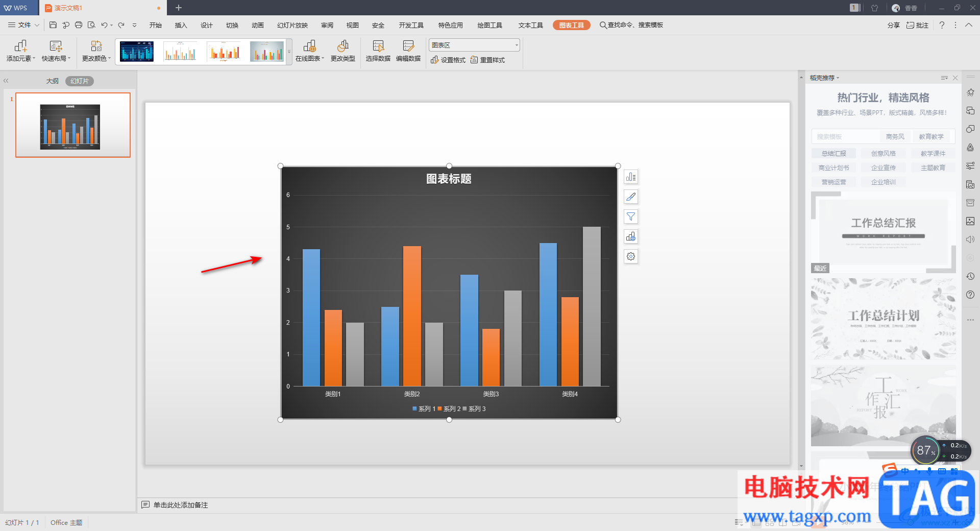Click the notes area (单击此处添加备注)

pos(181,505)
